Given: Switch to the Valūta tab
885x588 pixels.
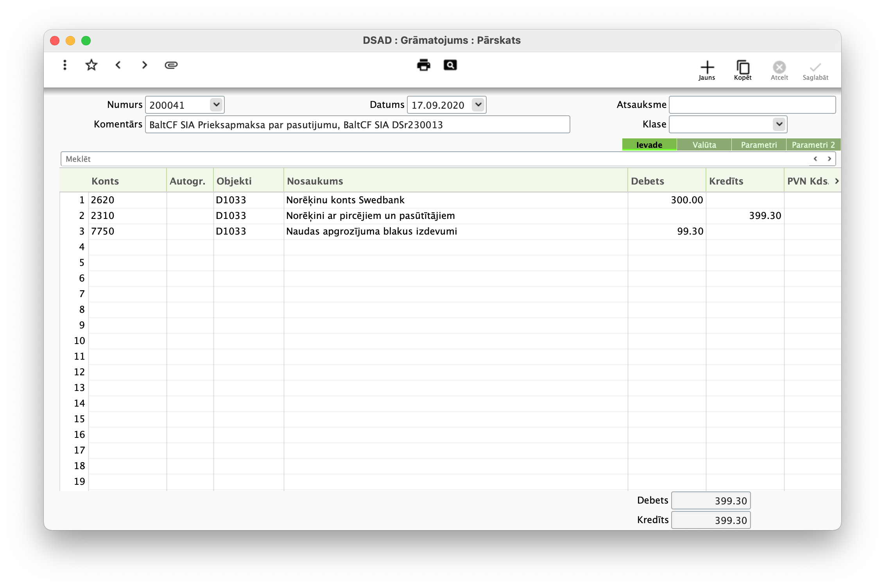Looking at the screenshot, I should tap(704, 145).
